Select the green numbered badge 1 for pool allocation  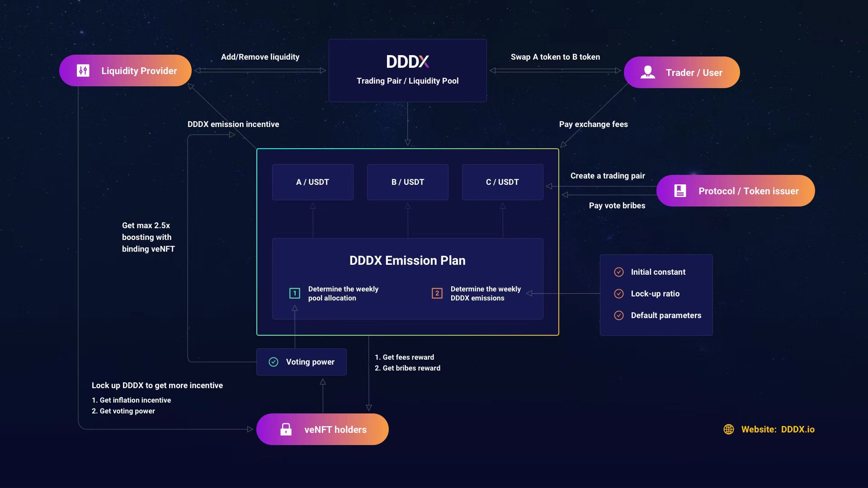click(x=295, y=293)
